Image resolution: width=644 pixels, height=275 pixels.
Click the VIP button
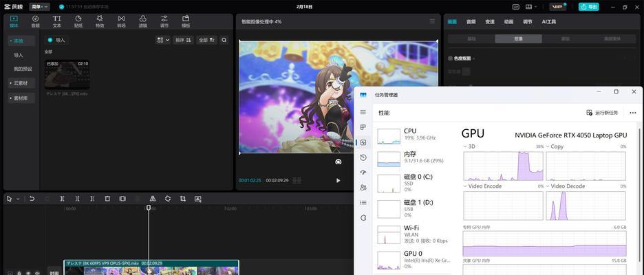point(558,7)
